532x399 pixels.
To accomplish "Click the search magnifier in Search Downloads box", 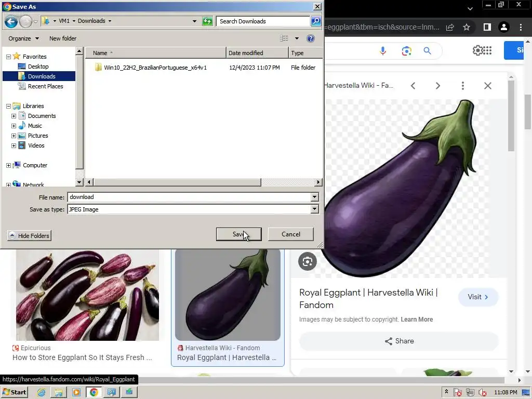I will coord(316,21).
